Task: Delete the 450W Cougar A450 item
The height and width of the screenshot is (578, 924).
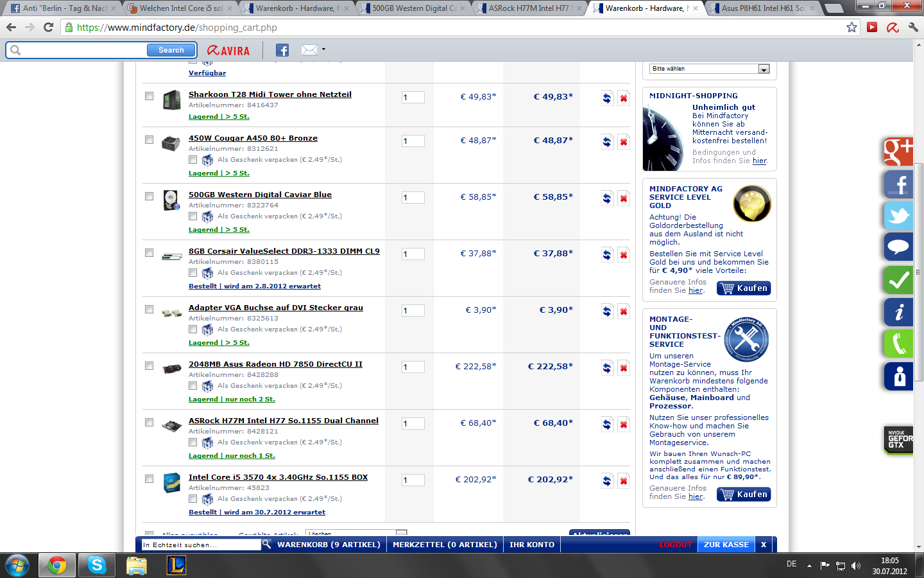Action: 623,142
